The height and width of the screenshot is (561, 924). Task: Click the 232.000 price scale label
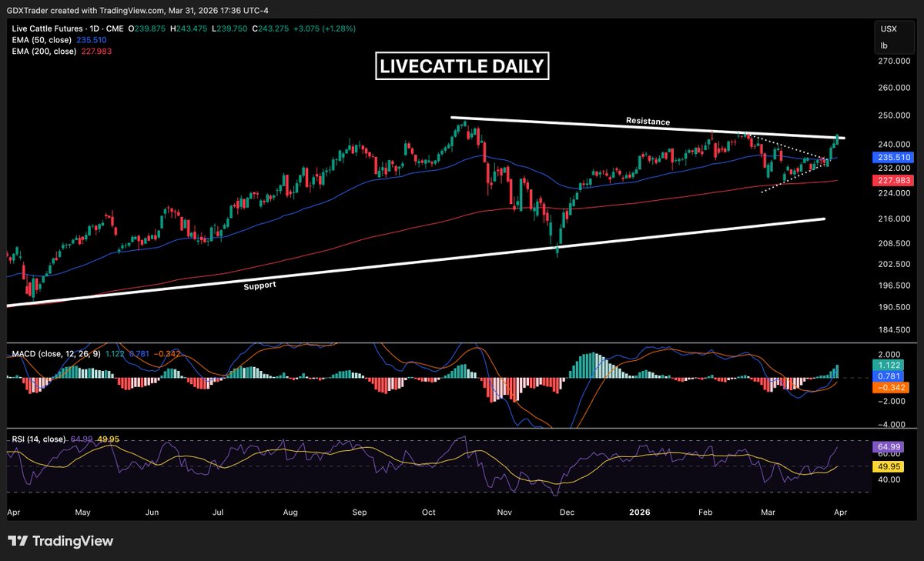pyautogui.click(x=893, y=168)
